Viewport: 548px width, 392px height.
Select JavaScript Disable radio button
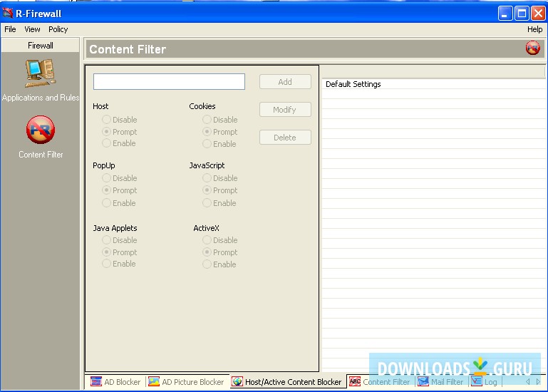click(x=207, y=178)
